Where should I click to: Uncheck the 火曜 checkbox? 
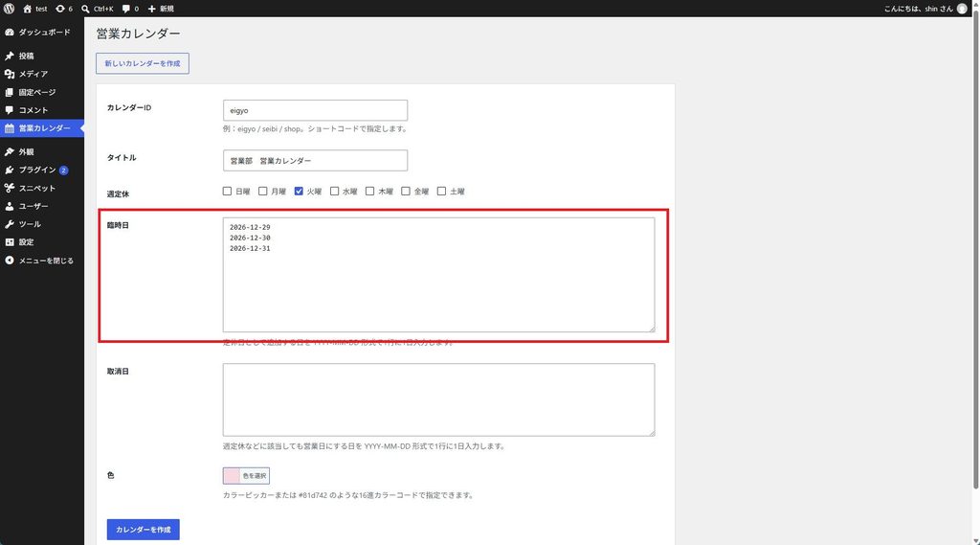coord(299,191)
